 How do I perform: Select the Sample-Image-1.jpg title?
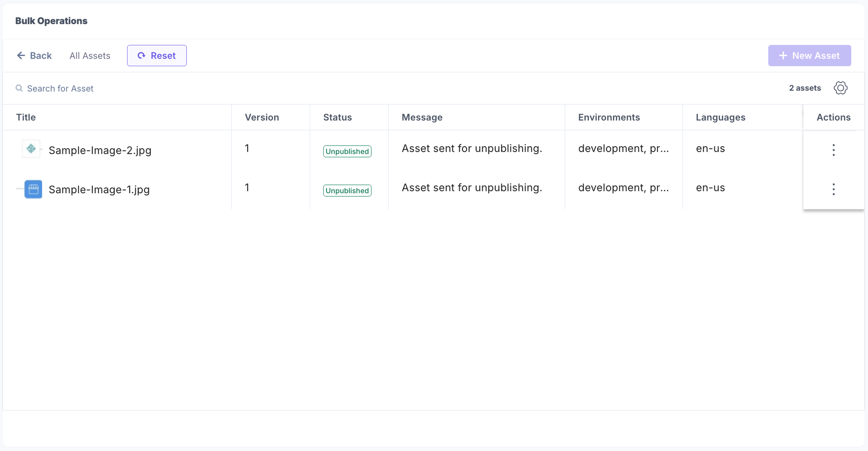99,189
